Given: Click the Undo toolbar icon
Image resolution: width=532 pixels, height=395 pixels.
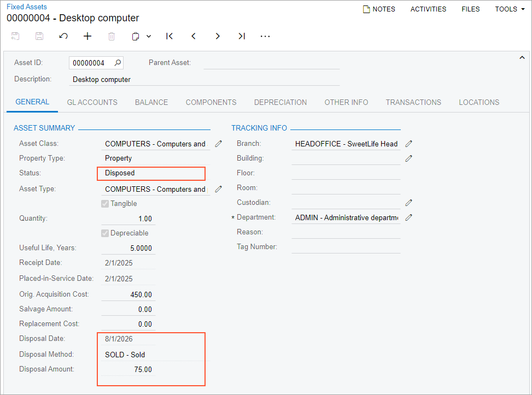Looking at the screenshot, I should [63, 36].
